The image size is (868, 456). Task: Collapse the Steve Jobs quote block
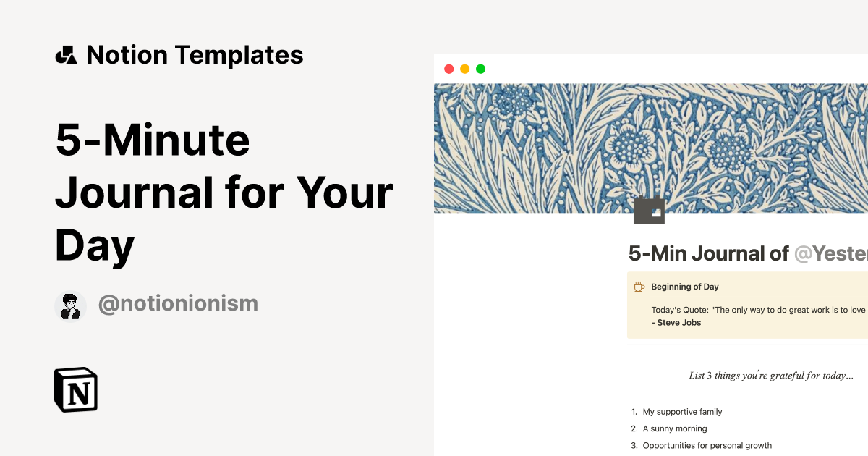752,316
